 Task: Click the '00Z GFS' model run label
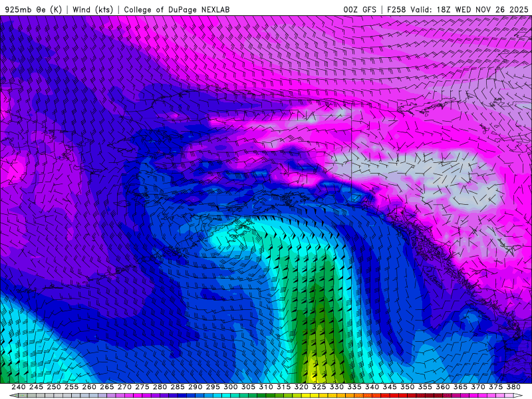360,9
